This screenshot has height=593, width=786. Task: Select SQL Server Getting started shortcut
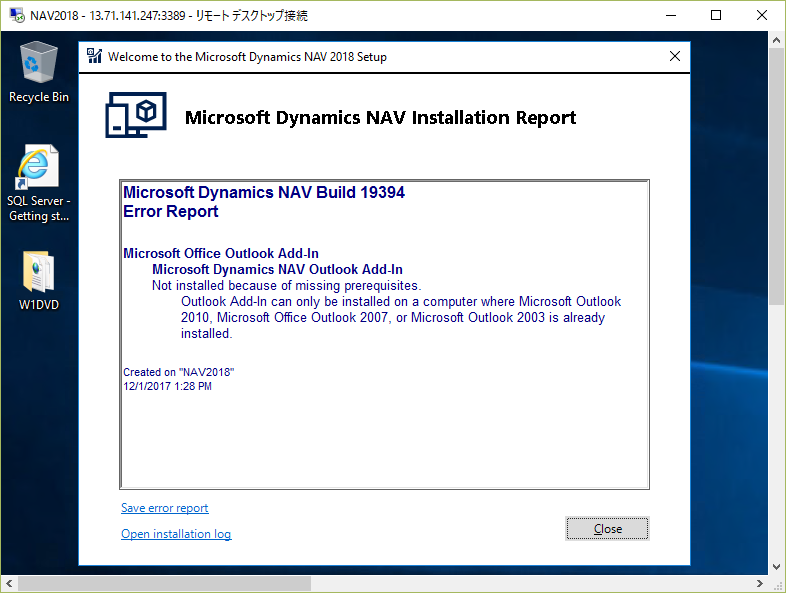pyautogui.click(x=39, y=184)
